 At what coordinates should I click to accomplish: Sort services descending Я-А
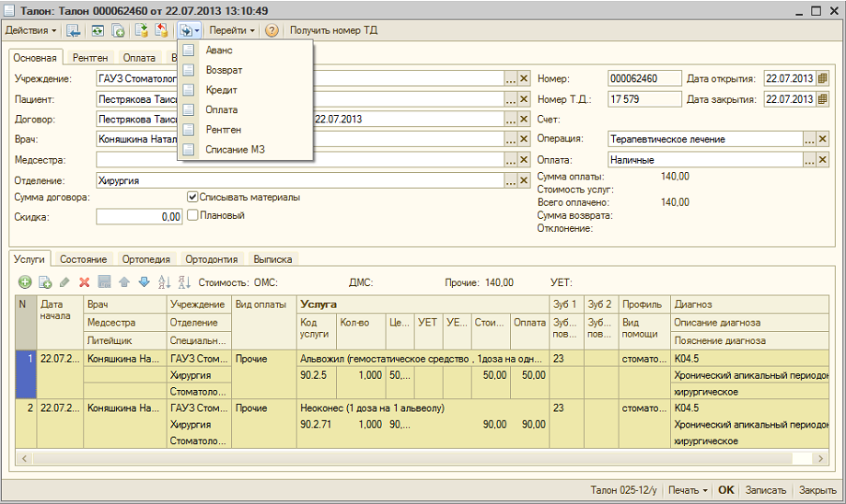(x=184, y=282)
